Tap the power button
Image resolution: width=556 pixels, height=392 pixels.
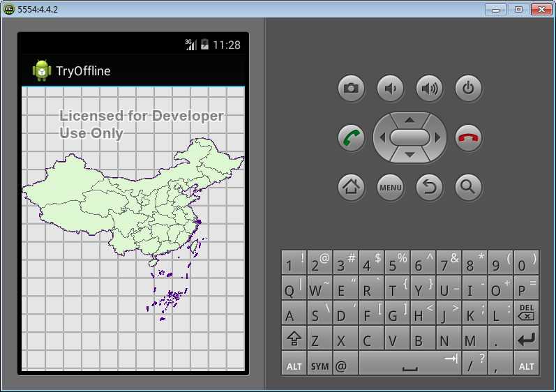pos(468,88)
